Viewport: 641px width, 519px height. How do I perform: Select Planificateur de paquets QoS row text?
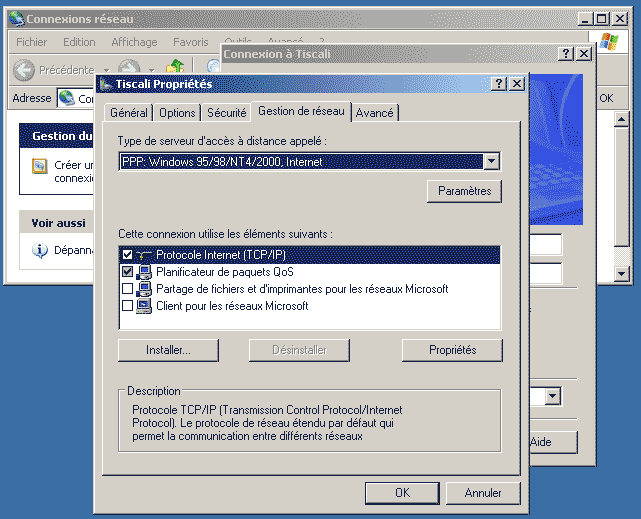224,272
